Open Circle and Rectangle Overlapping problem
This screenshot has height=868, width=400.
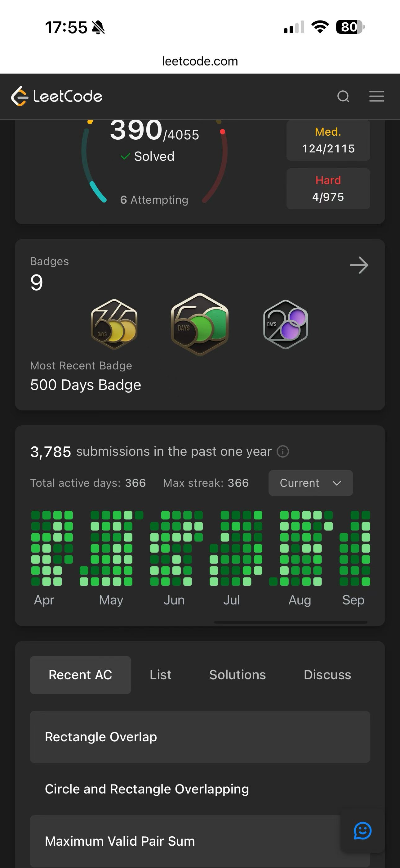click(200, 789)
